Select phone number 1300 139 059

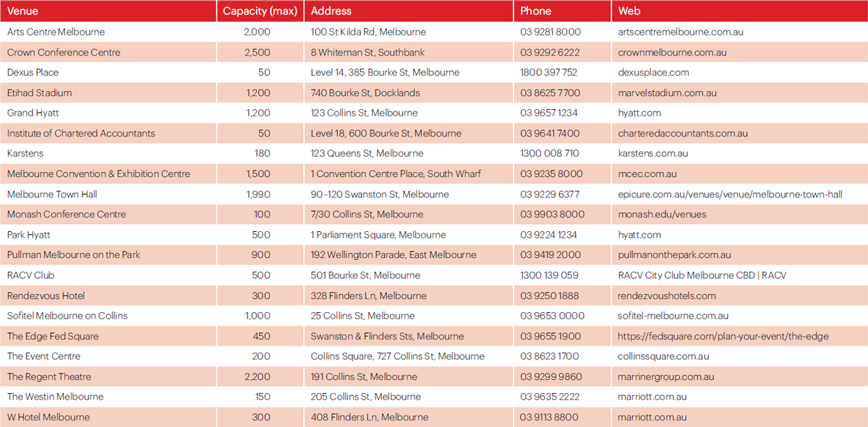click(x=550, y=275)
